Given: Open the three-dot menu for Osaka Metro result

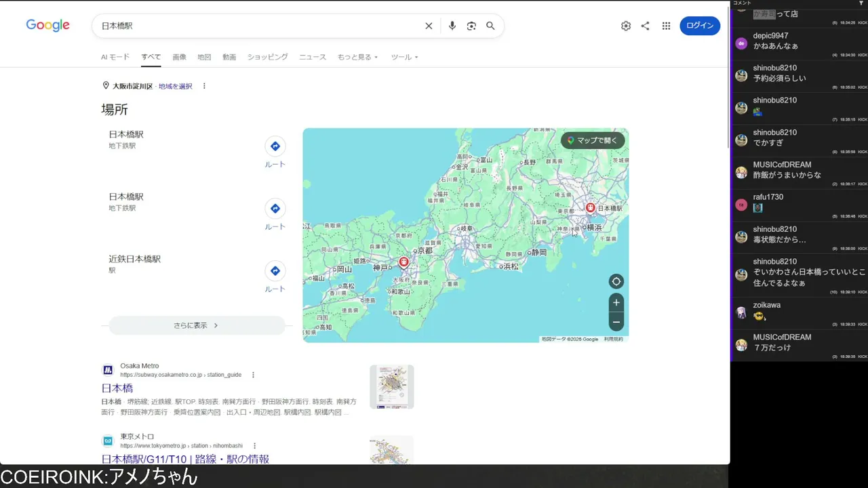Looking at the screenshot, I should (253, 375).
